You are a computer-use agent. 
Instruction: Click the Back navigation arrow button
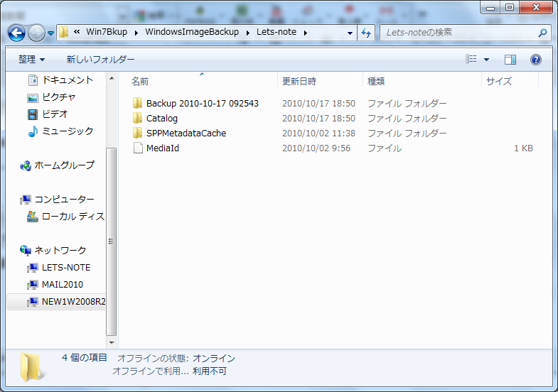tap(17, 33)
